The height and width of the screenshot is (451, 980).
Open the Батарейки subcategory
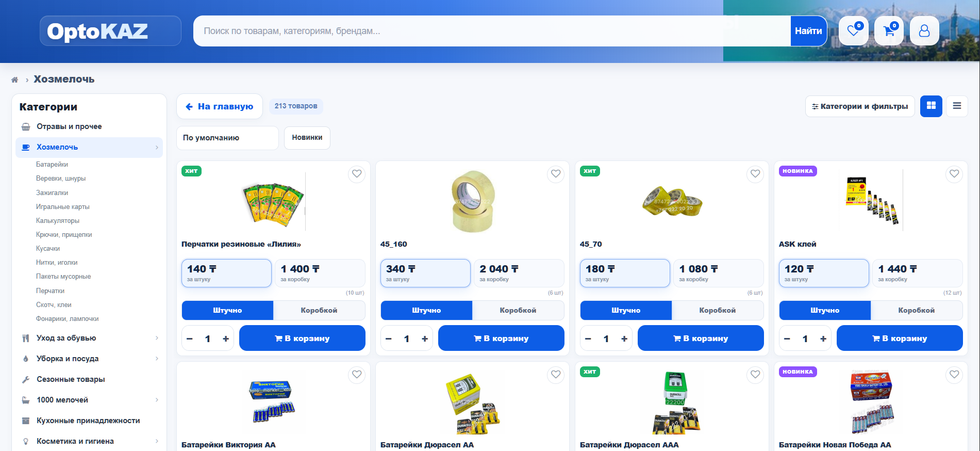[52, 165]
